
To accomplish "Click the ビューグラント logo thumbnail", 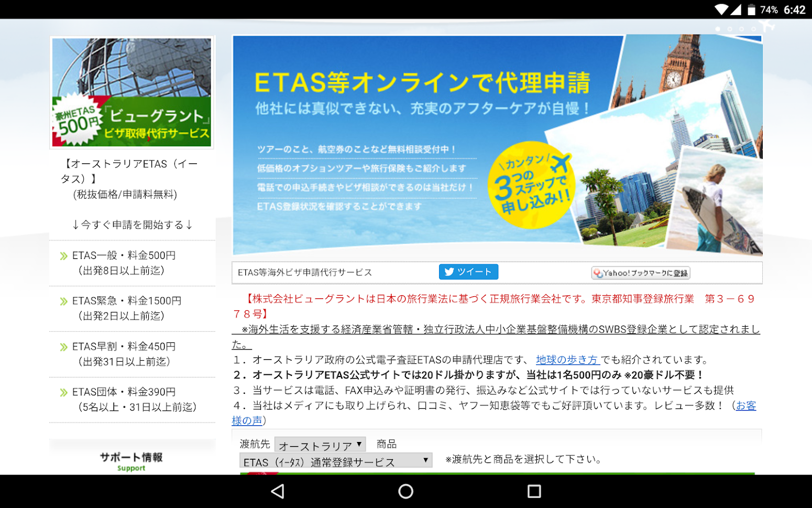I will click(x=131, y=92).
